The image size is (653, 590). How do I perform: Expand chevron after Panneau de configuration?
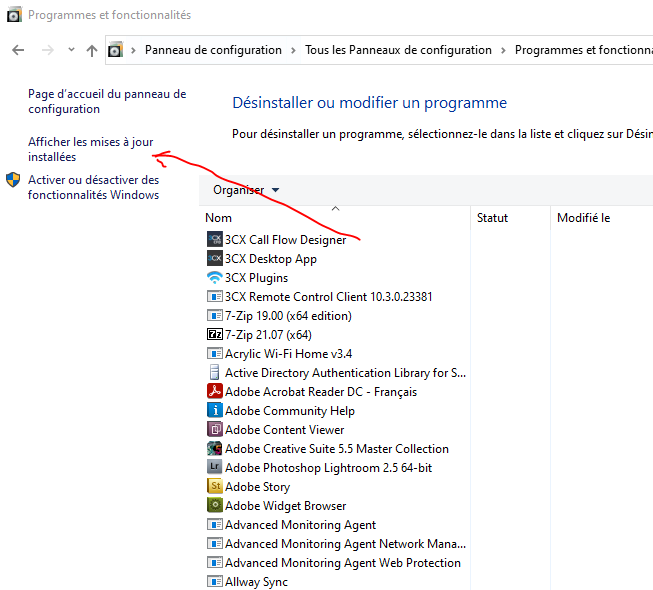pos(294,50)
